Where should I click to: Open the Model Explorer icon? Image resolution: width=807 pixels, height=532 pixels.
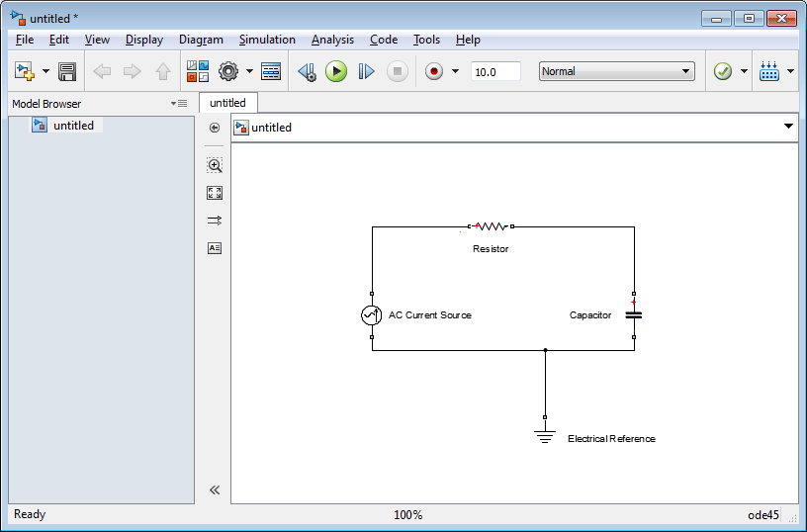tap(271, 71)
